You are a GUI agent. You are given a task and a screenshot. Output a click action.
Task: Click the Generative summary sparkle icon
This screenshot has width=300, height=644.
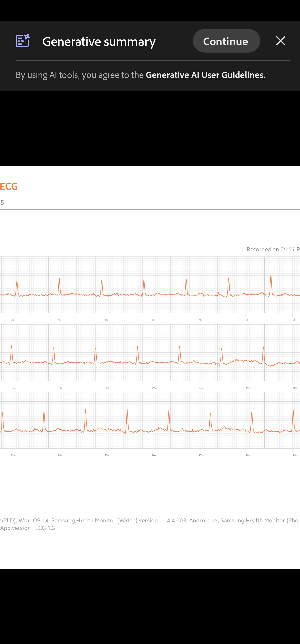(x=22, y=41)
